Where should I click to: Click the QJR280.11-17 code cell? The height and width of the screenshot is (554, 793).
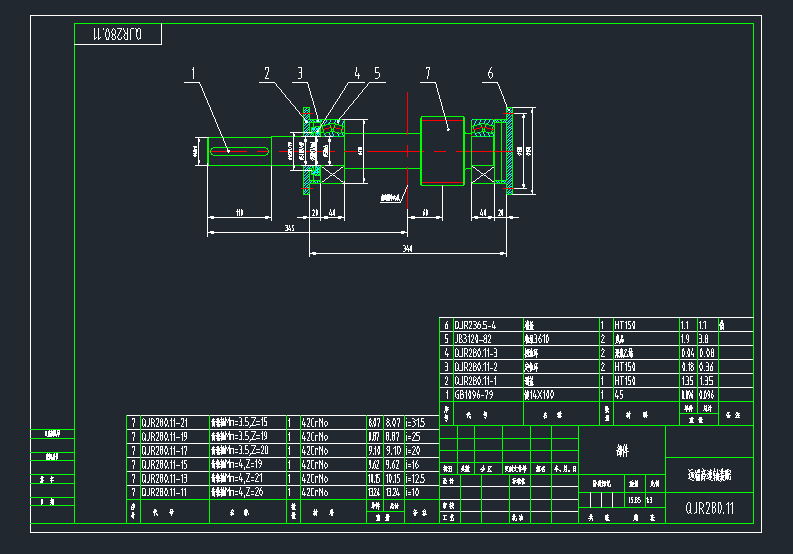[x=174, y=450]
